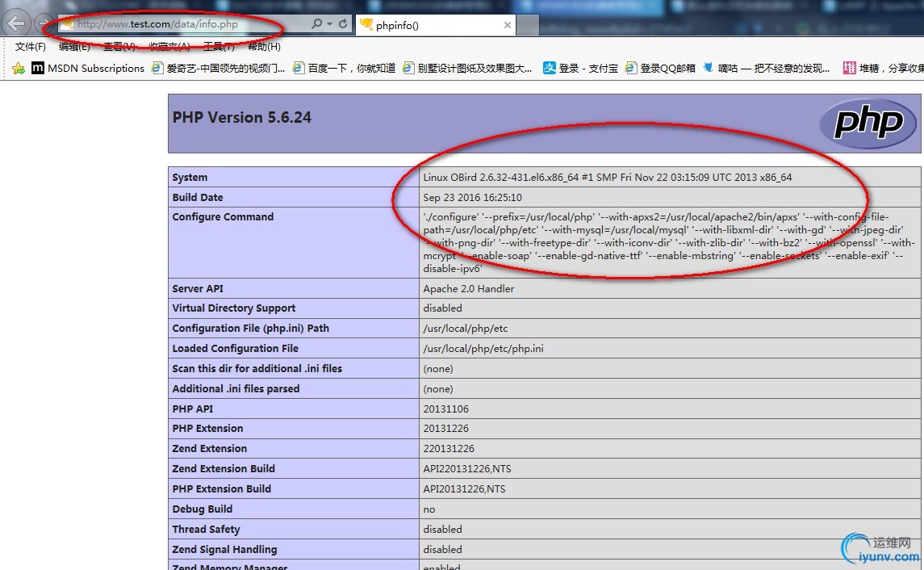
Task: Open the 登录 - 支付宝 bookmark
Action: click(x=588, y=69)
